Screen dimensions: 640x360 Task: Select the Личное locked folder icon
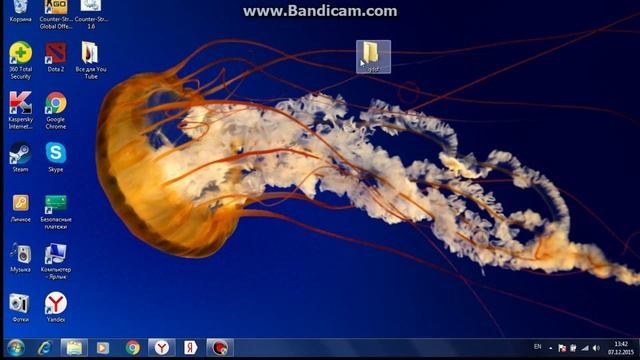[20, 208]
